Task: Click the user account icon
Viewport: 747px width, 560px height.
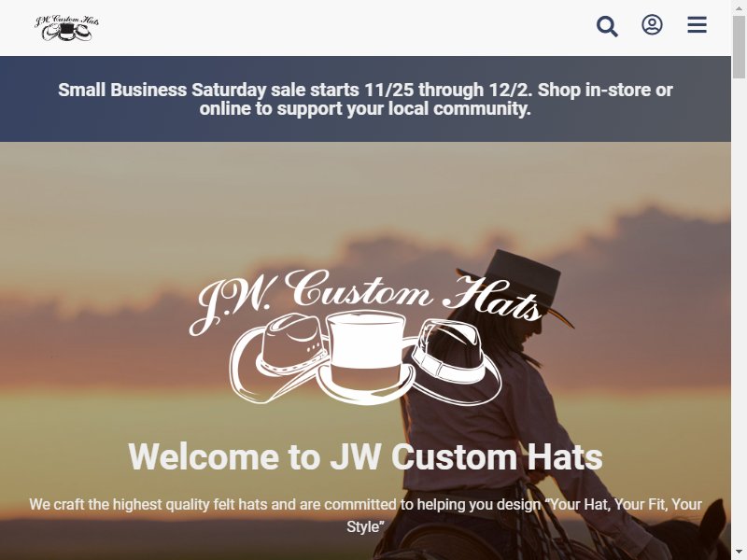Action: click(x=652, y=25)
